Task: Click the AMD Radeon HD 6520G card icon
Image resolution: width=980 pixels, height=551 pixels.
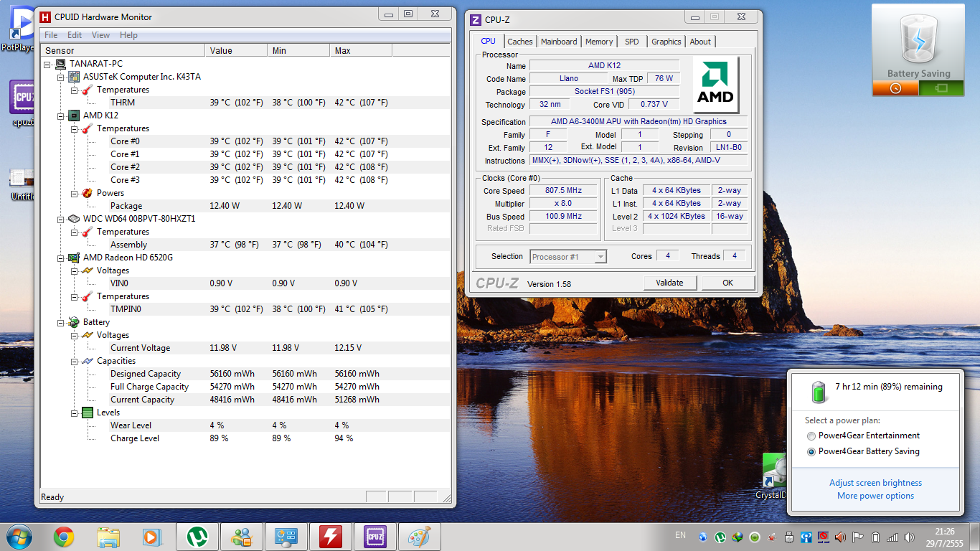Action: tap(74, 258)
